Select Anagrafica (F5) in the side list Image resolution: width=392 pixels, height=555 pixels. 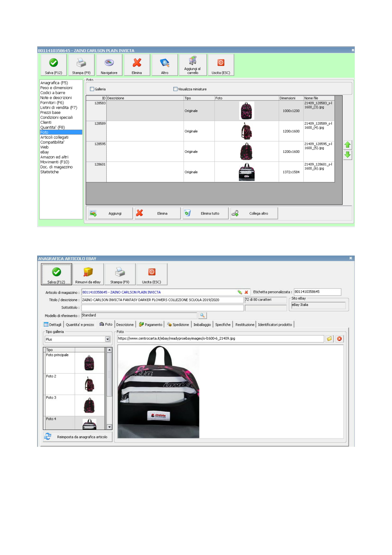pyautogui.click(x=54, y=83)
